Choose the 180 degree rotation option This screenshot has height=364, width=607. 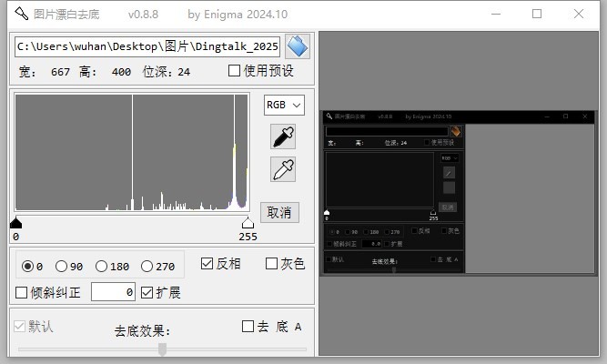[102, 267]
